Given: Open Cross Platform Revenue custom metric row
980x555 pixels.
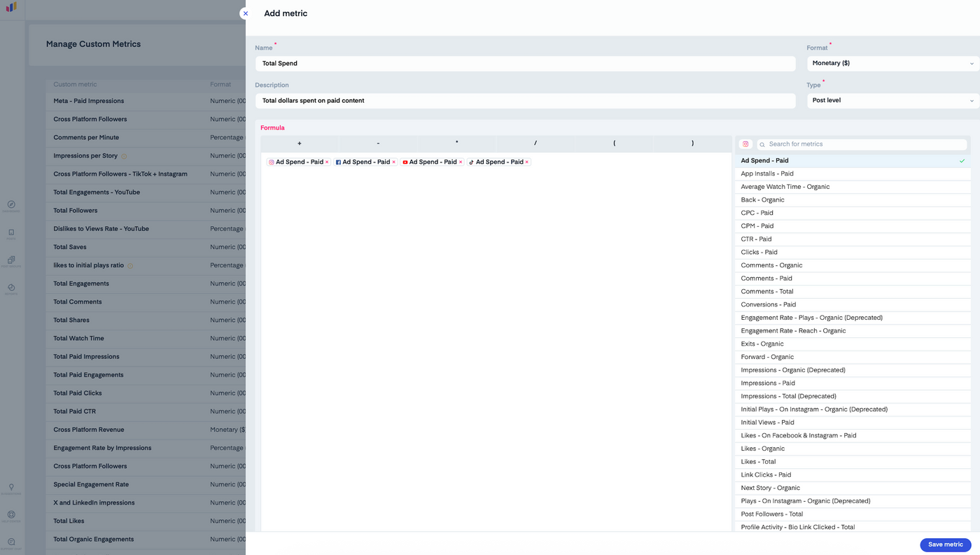Looking at the screenshot, I should [x=146, y=430].
